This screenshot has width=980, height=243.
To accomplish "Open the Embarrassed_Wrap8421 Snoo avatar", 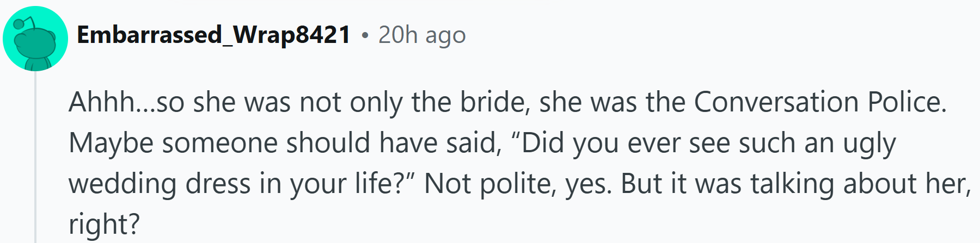I will (x=35, y=39).
